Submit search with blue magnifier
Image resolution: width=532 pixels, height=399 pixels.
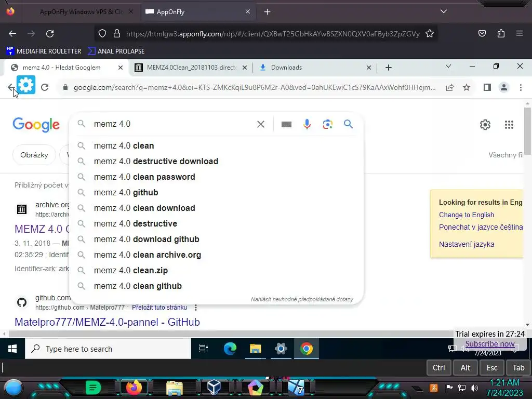tap(348, 124)
